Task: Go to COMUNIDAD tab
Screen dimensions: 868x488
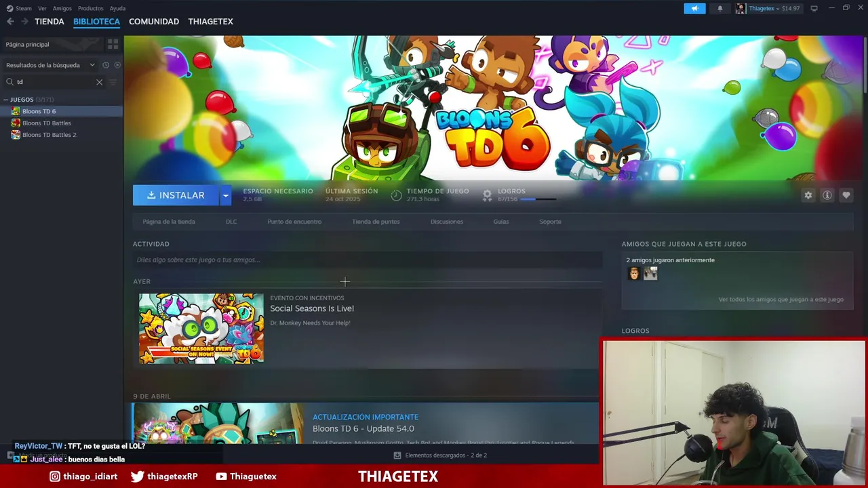Action: tap(154, 22)
